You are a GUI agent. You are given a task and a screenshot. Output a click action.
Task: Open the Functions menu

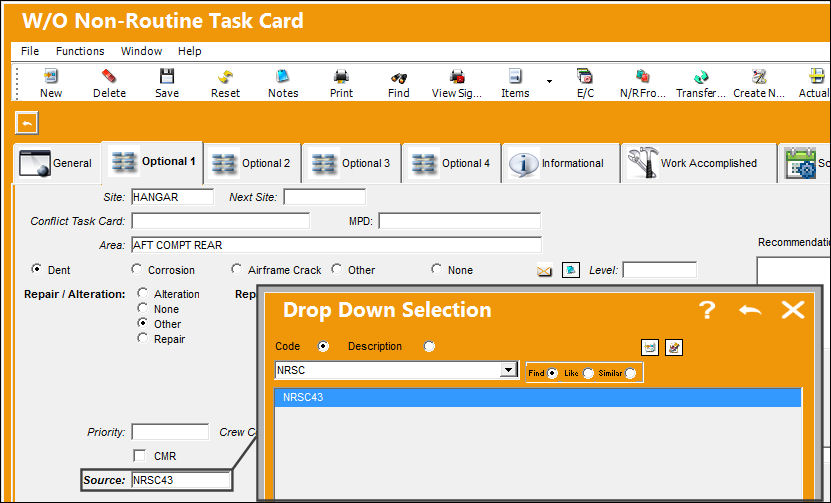(x=80, y=51)
